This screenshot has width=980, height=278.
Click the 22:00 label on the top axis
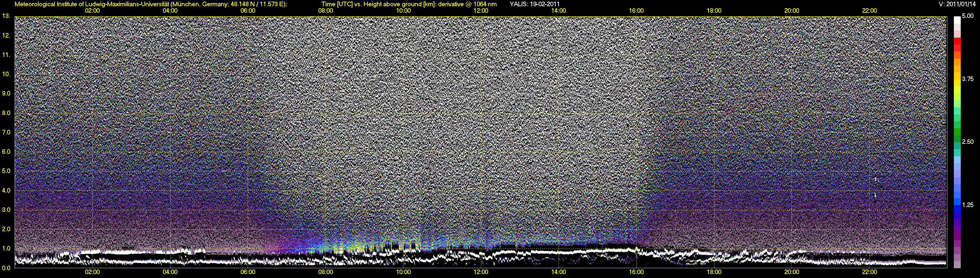869,11
